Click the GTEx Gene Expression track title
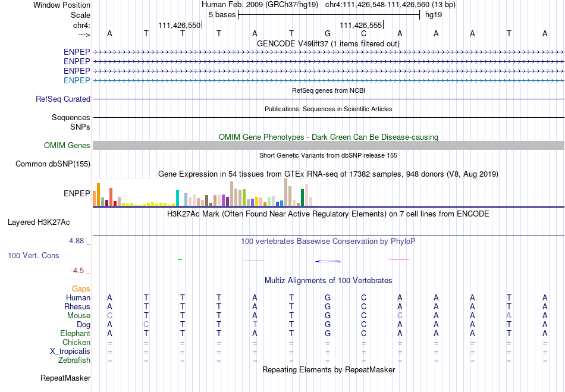565x392 pixels. (328, 174)
